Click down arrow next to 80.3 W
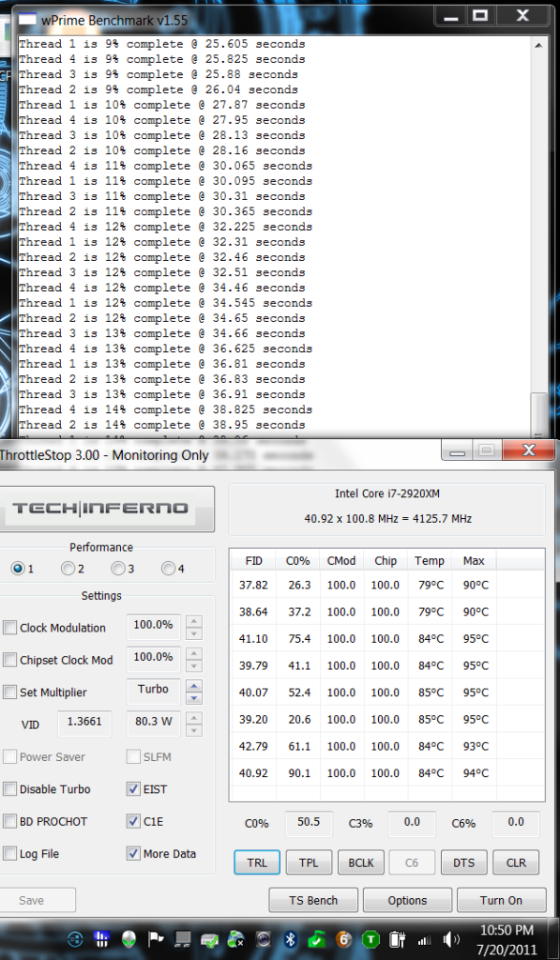Screen dimensions: 560x960 coord(194,730)
